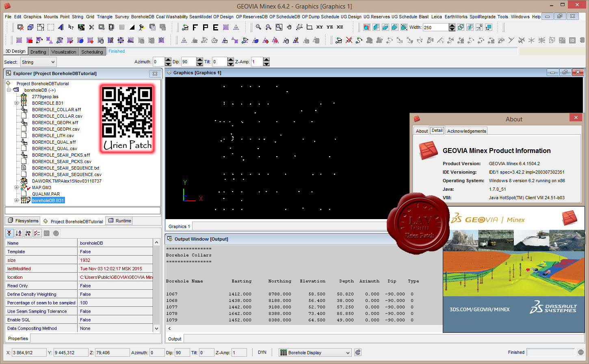Toggle the Read Only False value

pyautogui.click(x=115, y=286)
